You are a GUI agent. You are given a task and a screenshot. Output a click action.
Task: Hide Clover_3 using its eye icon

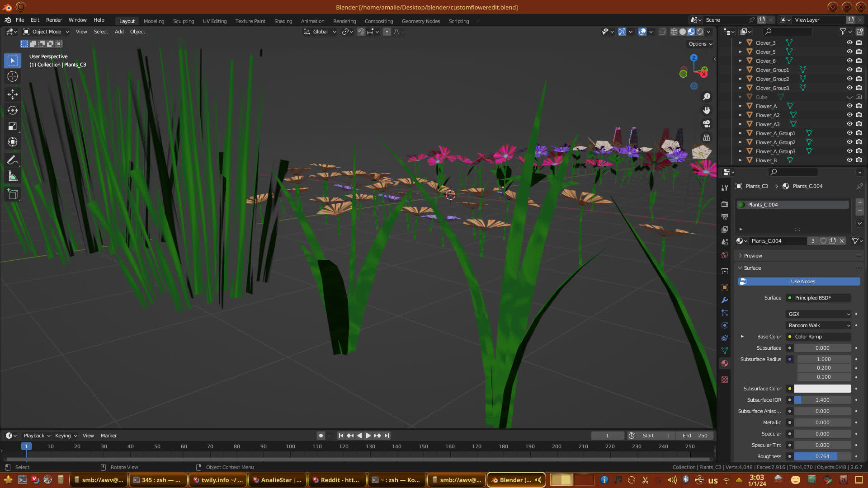[x=849, y=42]
